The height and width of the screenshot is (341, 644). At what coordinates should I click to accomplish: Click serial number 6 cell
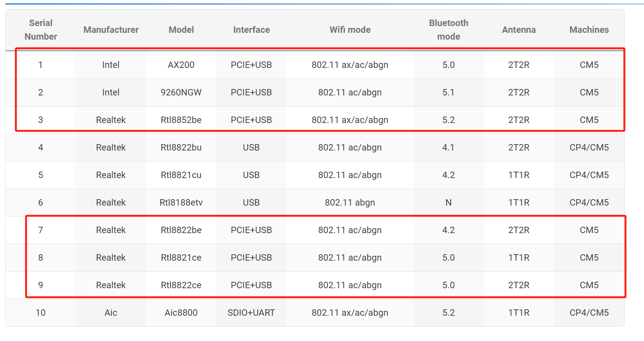[41, 203]
